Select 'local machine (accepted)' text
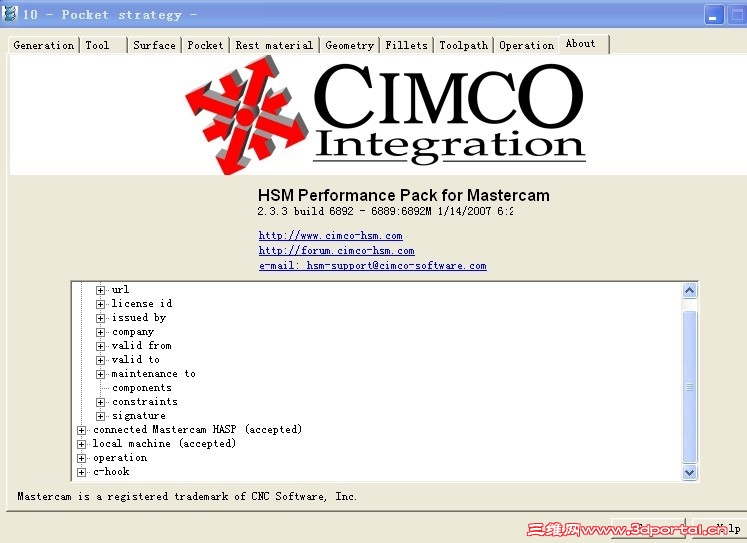 tap(164, 444)
